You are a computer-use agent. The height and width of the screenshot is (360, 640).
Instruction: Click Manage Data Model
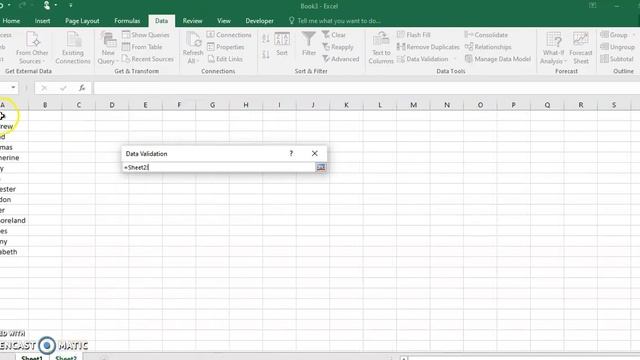pyautogui.click(x=498, y=59)
